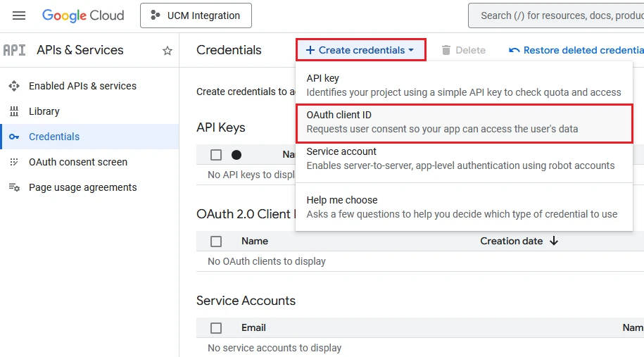Open Page usage agreements
The image size is (644, 357).
coord(82,187)
